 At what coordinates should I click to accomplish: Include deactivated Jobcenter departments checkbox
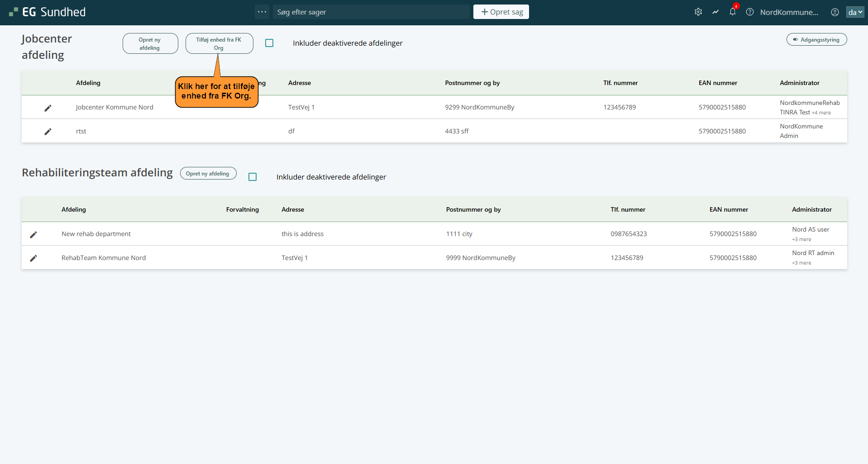click(269, 43)
